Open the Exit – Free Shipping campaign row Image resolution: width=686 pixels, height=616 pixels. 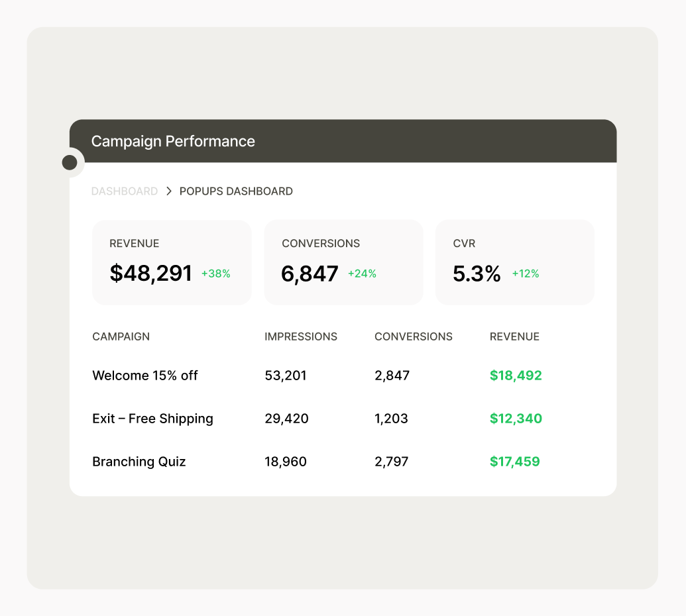pyautogui.click(x=152, y=419)
